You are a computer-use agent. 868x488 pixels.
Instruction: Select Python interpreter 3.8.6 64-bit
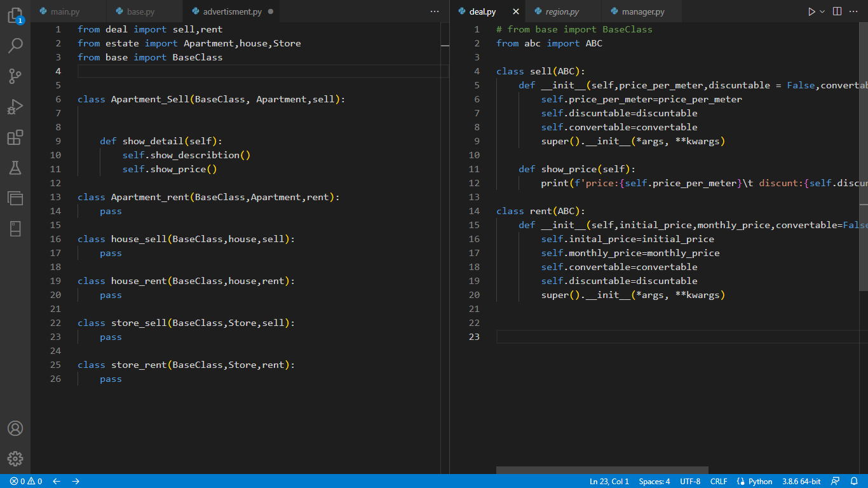tap(801, 481)
